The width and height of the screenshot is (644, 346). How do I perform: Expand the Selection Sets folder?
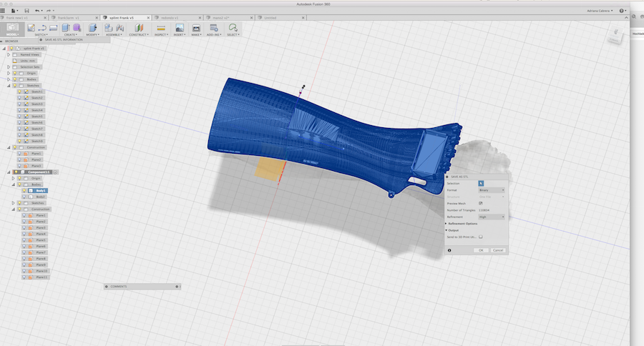point(8,67)
